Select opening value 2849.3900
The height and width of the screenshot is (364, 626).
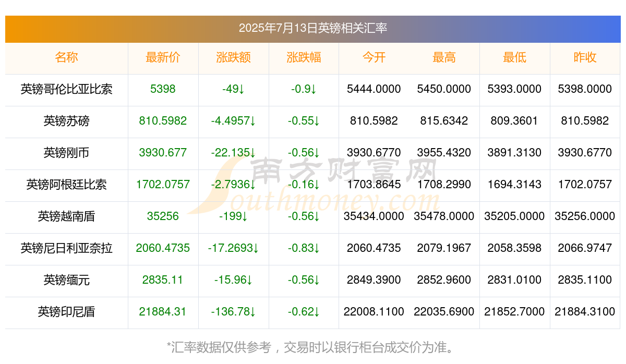pos(374,280)
